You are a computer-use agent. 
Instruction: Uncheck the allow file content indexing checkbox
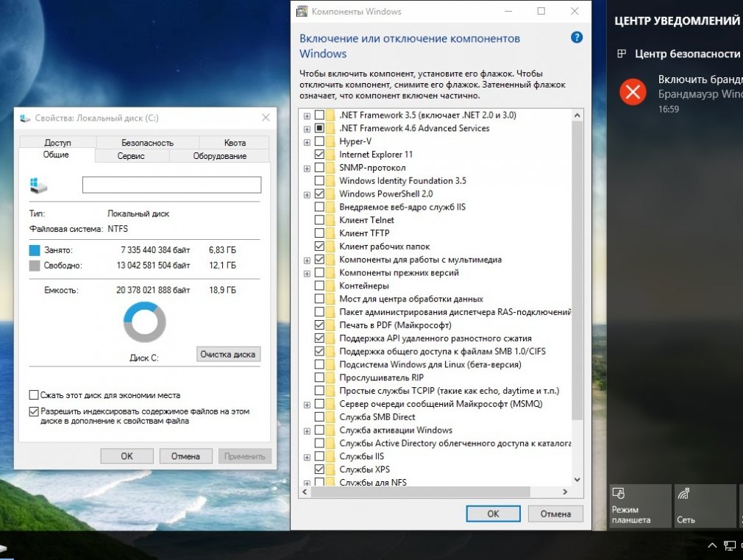pyautogui.click(x=34, y=411)
